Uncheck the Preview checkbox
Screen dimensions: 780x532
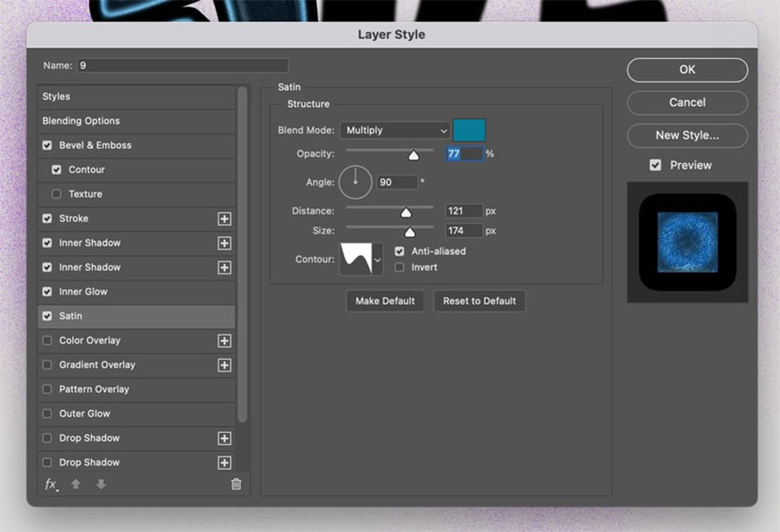(655, 165)
